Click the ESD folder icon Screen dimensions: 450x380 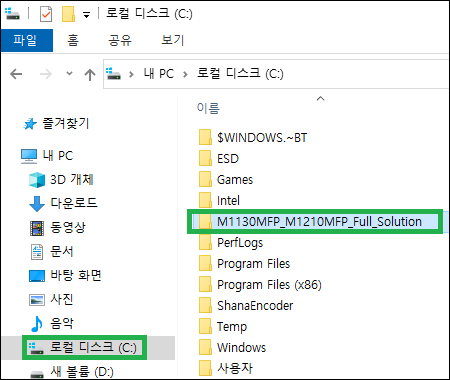[205, 158]
